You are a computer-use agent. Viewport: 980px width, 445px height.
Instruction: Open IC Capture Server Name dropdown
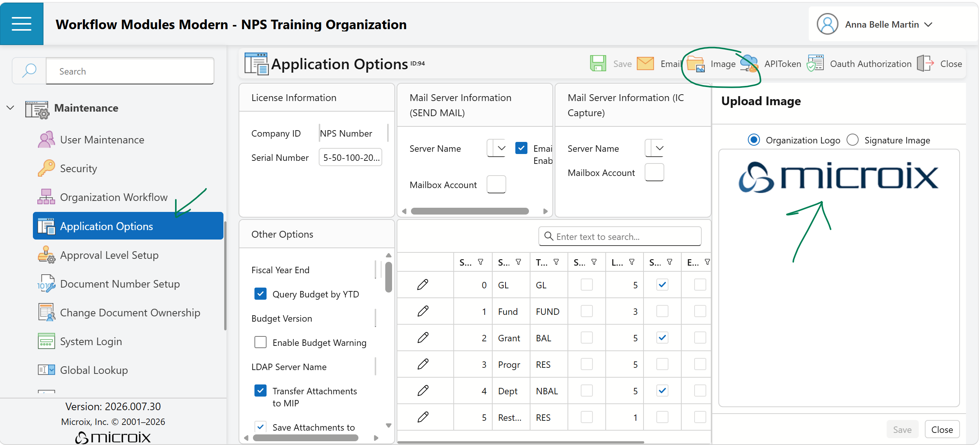pyautogui.click(x=659, y=148)
